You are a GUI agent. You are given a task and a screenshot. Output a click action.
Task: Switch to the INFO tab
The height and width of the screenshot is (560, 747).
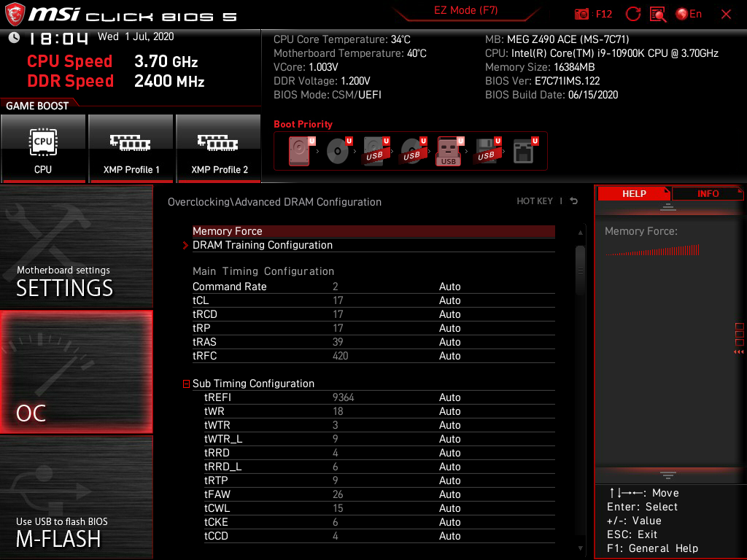pos(707,193)
